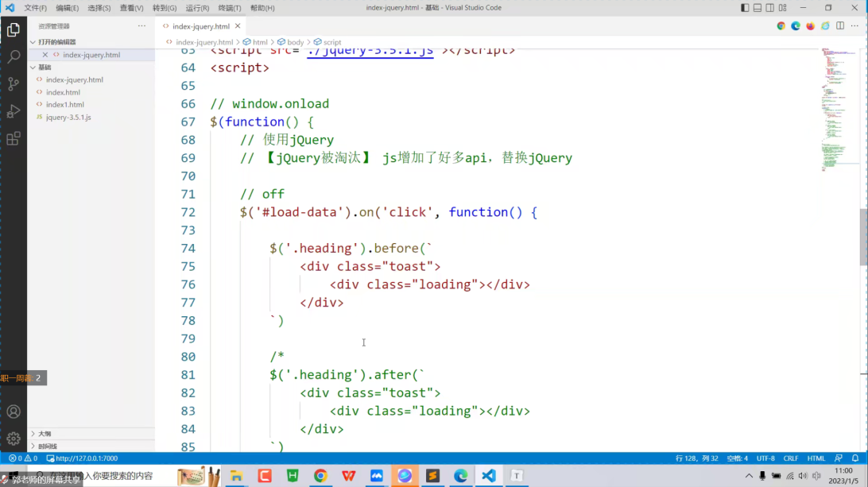Image resolution: width=868 pixels, height=487 pixels.
Task: Open the Customize Layout control
Action: [x=783, y=8]
